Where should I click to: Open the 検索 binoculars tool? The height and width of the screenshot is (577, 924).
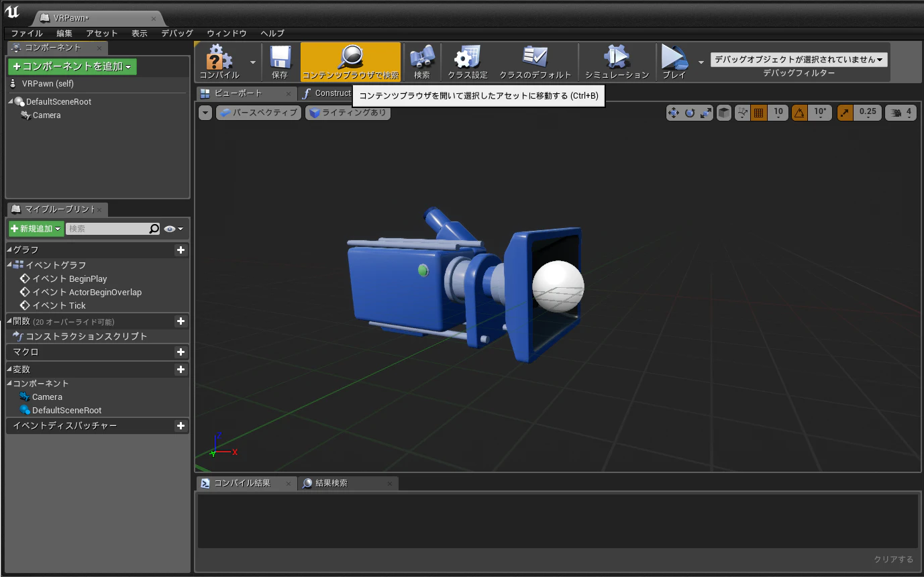click(422, 62)
